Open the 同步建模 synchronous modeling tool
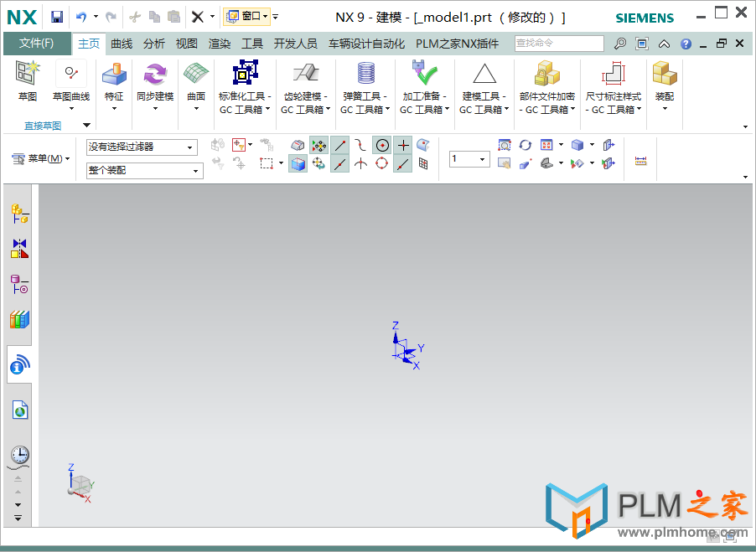The height and width of the screenshot is (552, 756). coord(155,85)
